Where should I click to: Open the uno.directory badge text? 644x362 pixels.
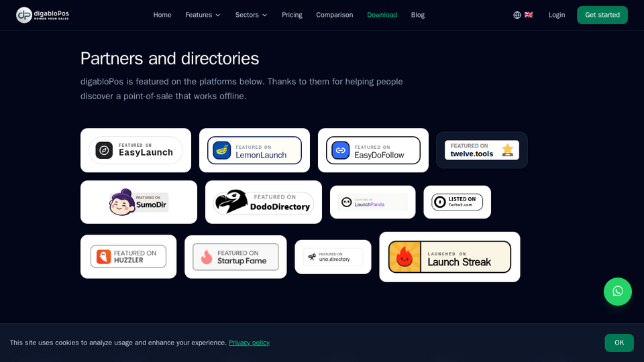(x=334, y=257)
